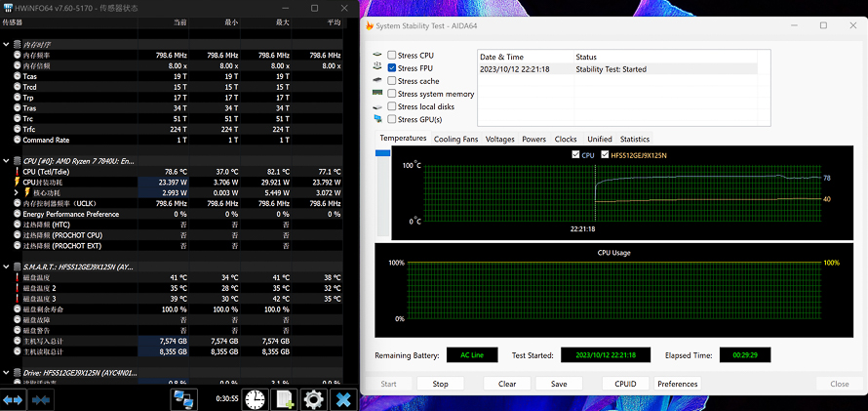Click the icon beside 主机写入总计 row
Screen dimensions: 868x411
pyautogui.click(x=18, y=342)
